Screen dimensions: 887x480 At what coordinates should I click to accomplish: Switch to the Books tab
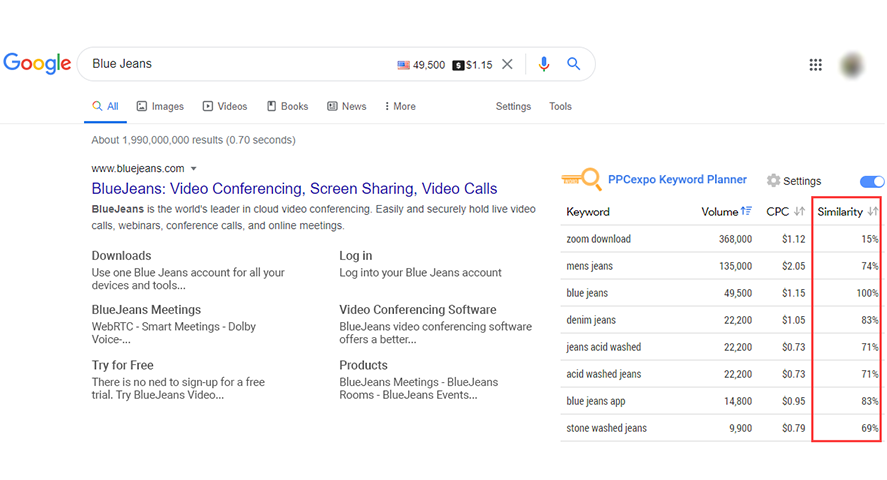pyautogui.click(x=287, y=106)
